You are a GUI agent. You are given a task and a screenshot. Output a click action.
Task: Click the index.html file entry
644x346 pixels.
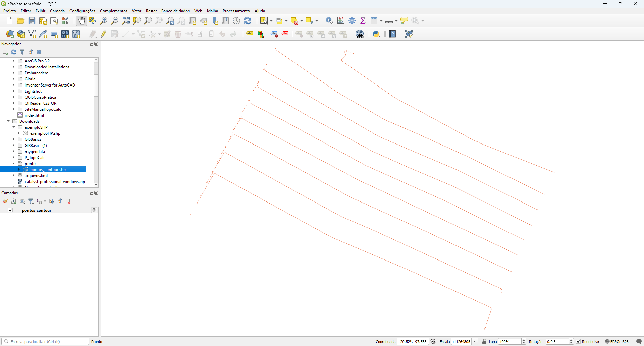coord(34,115)
